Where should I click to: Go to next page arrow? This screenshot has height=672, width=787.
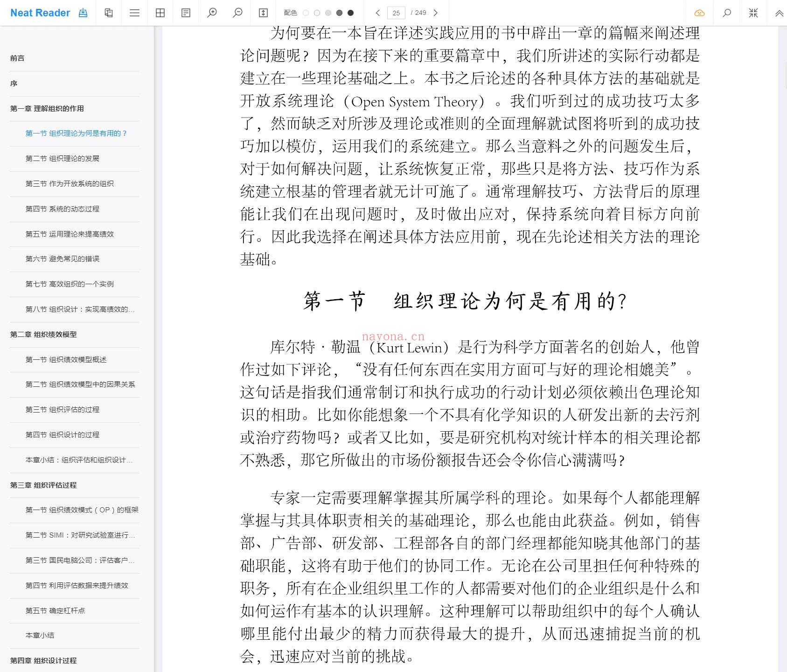435,13
